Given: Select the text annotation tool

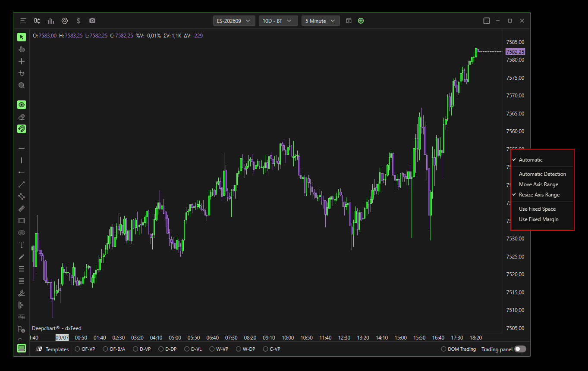Looking at the screenshot, I should coord(22,245).
